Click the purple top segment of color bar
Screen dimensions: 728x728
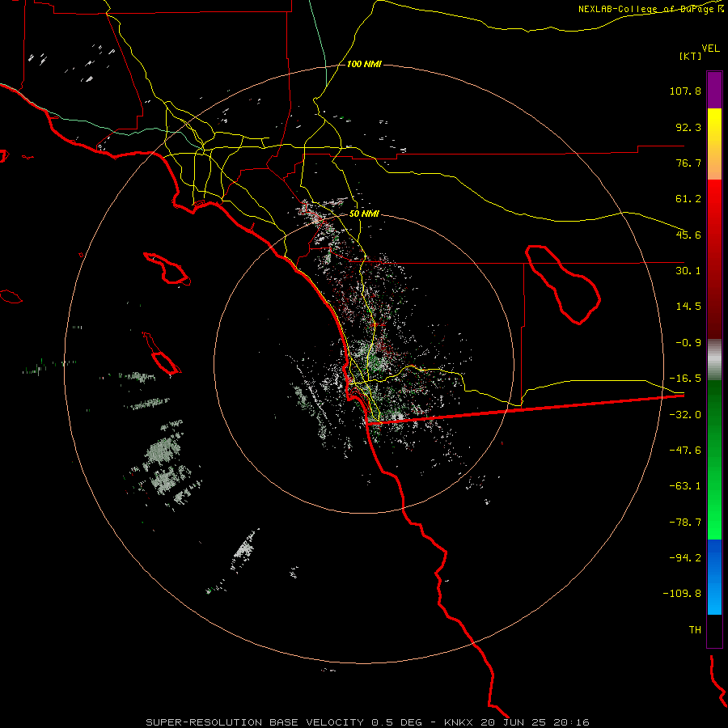[714, 90]
